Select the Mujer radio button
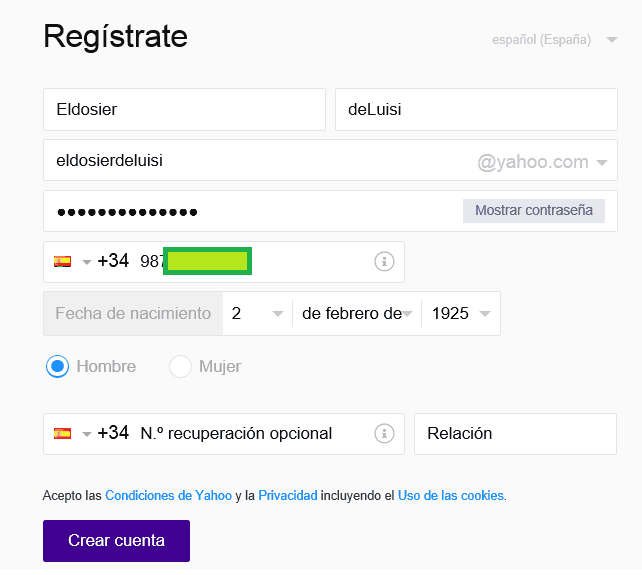Viewport: 642px width, 575px height. (180, 366)
